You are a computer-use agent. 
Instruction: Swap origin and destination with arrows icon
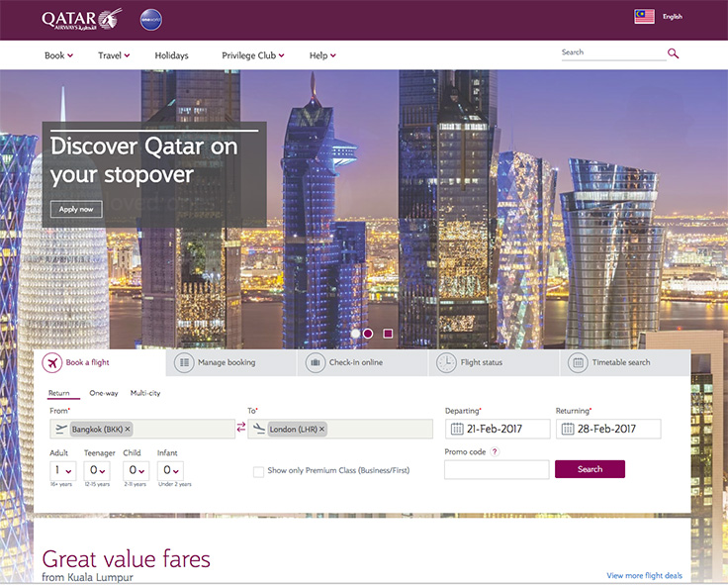[241, 427]
